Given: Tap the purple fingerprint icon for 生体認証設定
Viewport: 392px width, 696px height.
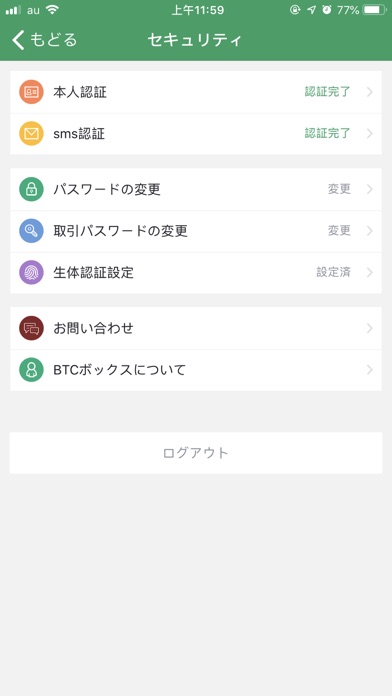Looking at the screenshot, I should click(x=31, y=272).
